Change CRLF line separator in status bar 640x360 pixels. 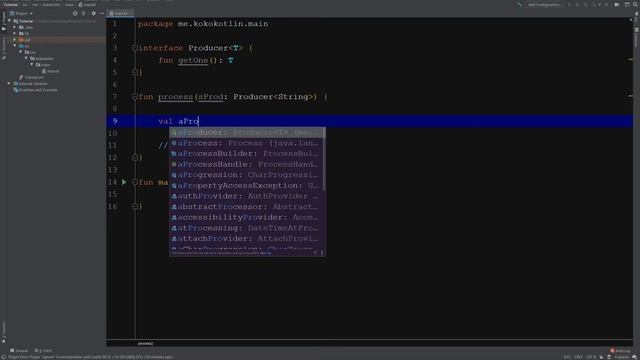578,357
